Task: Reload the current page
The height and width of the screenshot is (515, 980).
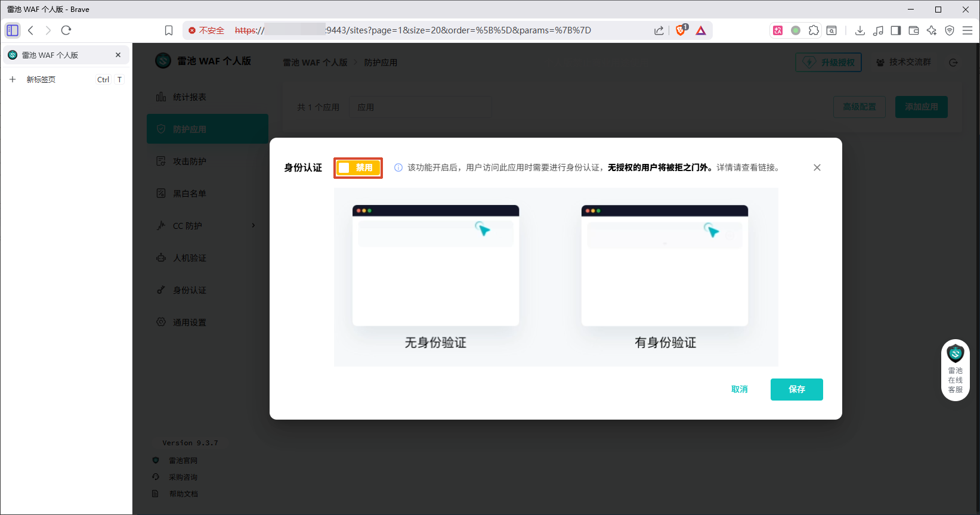Action: tap(66, 30)
